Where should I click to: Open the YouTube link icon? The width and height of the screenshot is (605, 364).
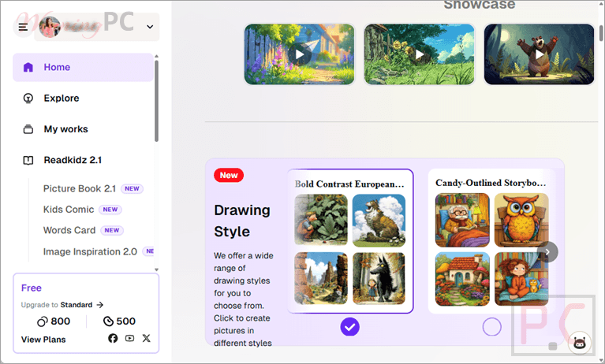point(129,338)
